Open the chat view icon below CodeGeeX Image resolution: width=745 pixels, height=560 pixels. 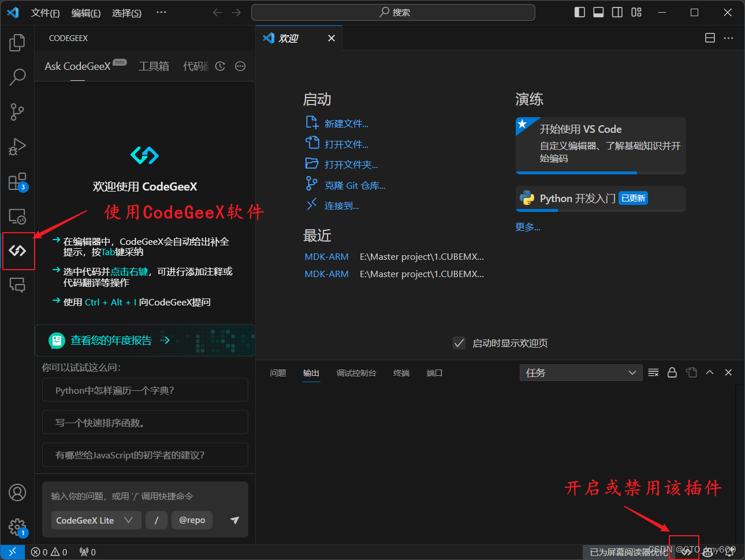(17, 285)
